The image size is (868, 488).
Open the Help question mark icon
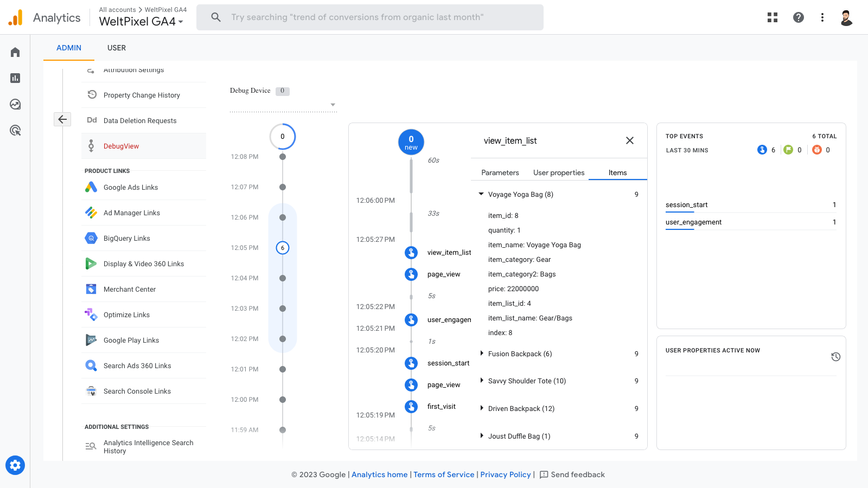[799, 17]
